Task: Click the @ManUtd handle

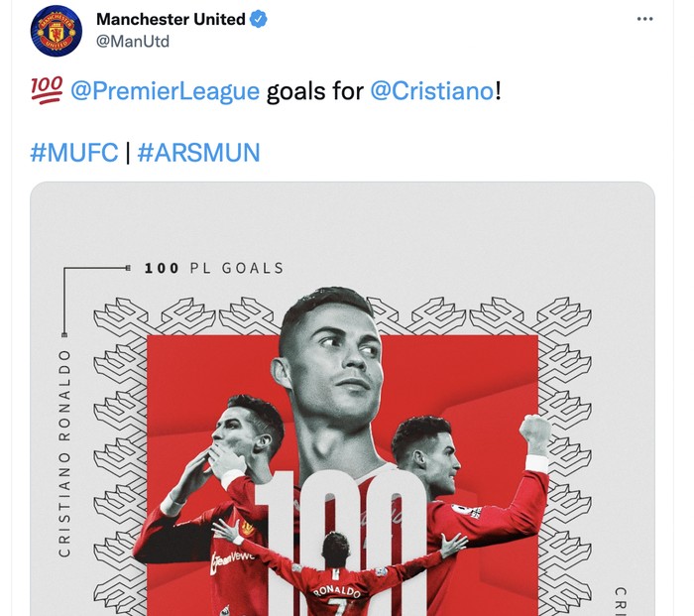Action: 133,42
